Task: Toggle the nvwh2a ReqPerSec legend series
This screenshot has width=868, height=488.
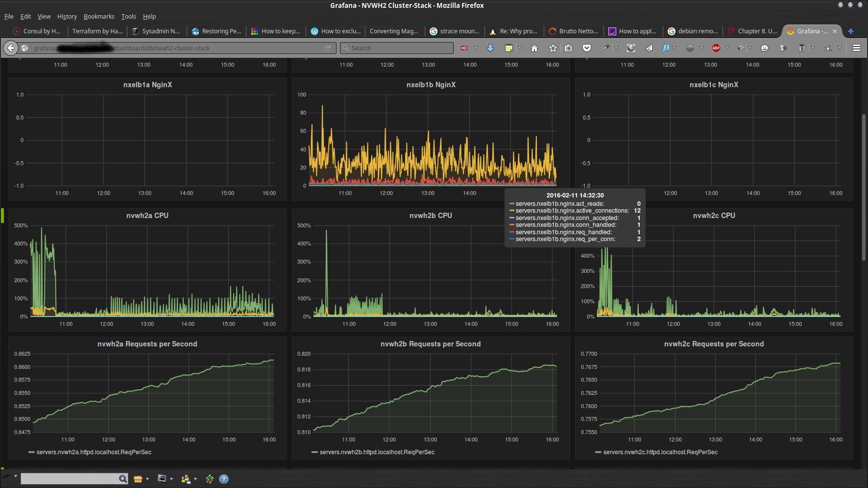Action: pyautogui.click(x=94, y=452)
